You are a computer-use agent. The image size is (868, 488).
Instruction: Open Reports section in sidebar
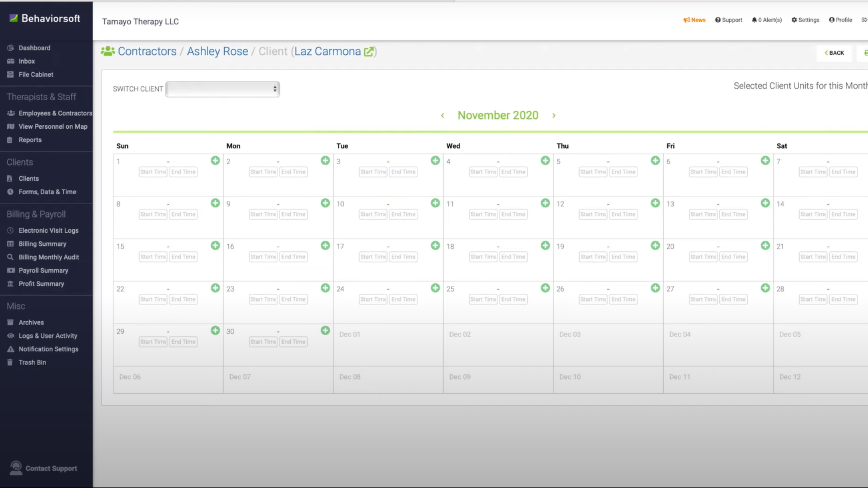tap(29, 140)
